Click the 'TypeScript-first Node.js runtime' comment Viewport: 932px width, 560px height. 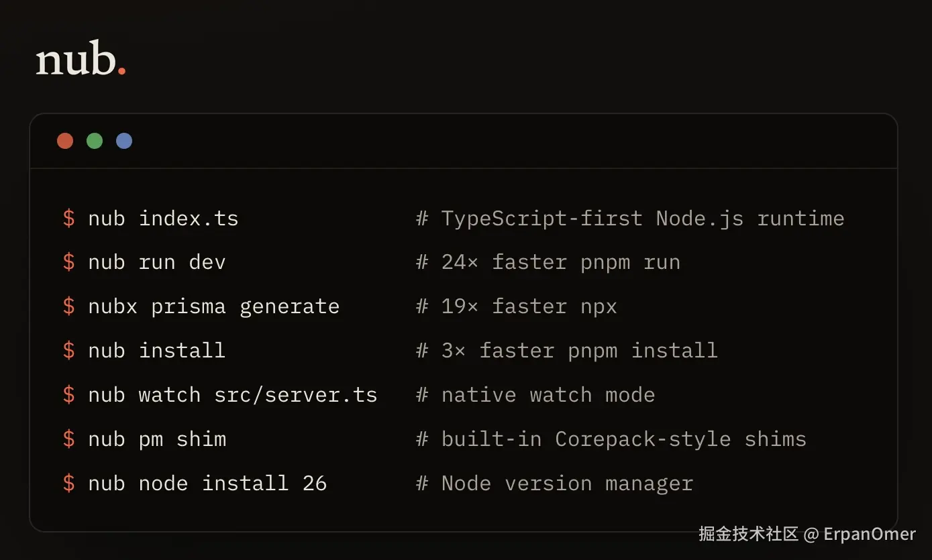click(x=643, y=219)
